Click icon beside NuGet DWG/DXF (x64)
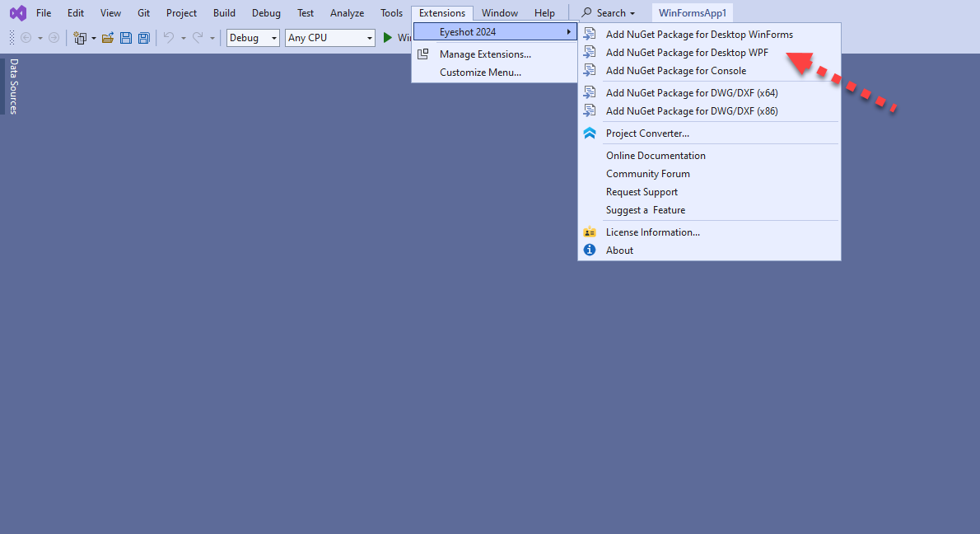Screen dimensions: 980x534 point(590,92)
